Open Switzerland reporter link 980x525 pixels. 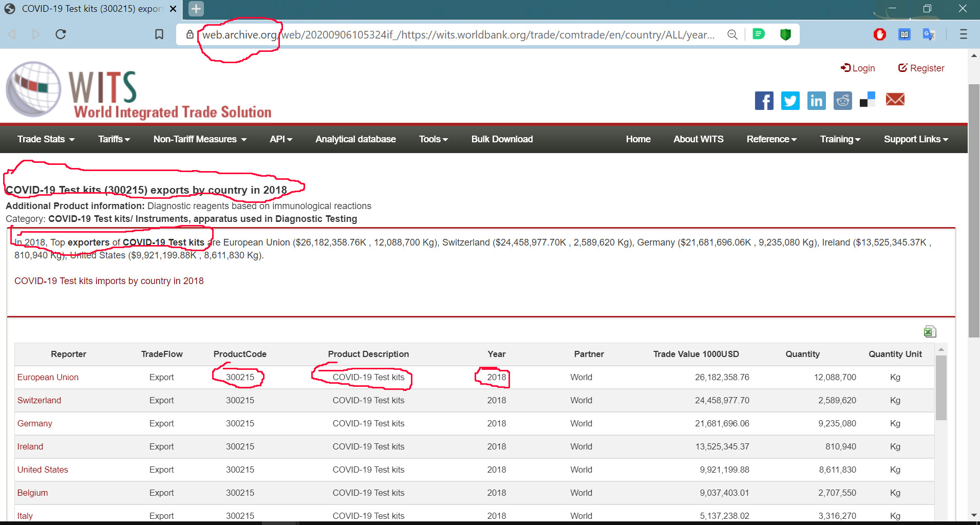click(x=39, y=400)
